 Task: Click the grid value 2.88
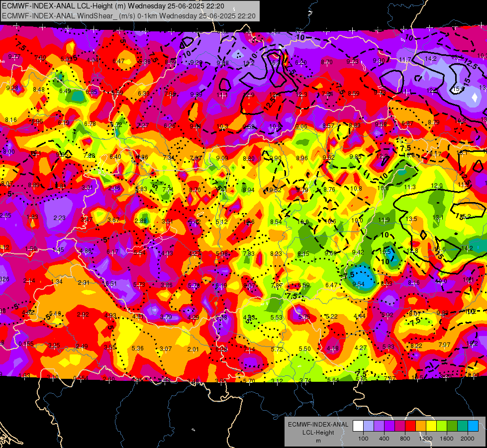(140, 221)
